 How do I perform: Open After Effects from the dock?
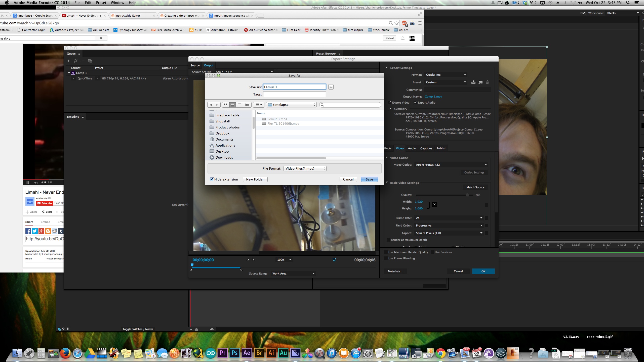pos(247,353)
